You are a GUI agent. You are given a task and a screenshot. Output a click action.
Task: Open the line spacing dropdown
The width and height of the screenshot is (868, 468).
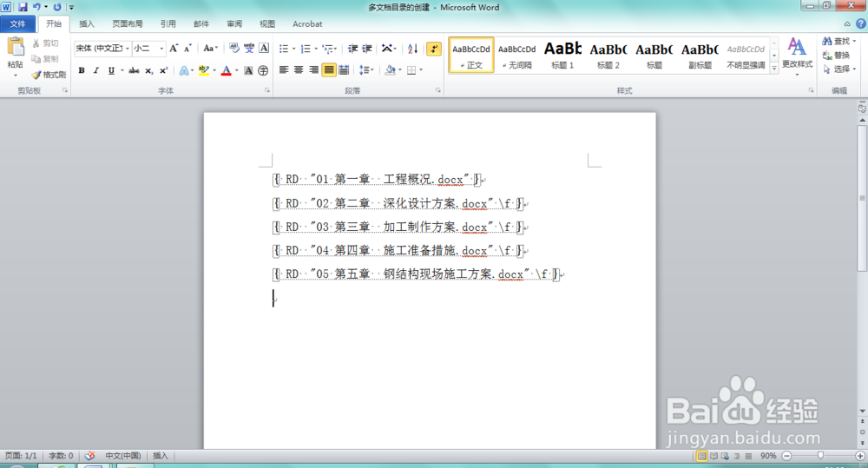point(366,70)
